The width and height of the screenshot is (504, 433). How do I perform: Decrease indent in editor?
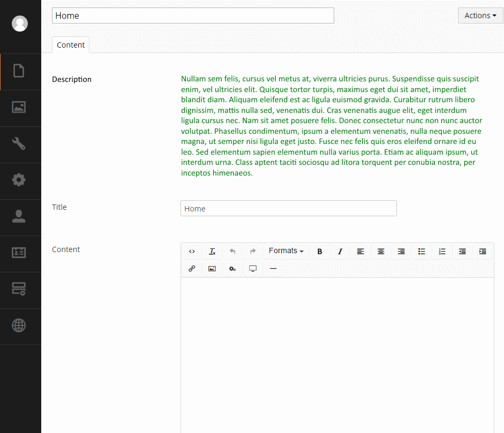(x=462, y=252)
